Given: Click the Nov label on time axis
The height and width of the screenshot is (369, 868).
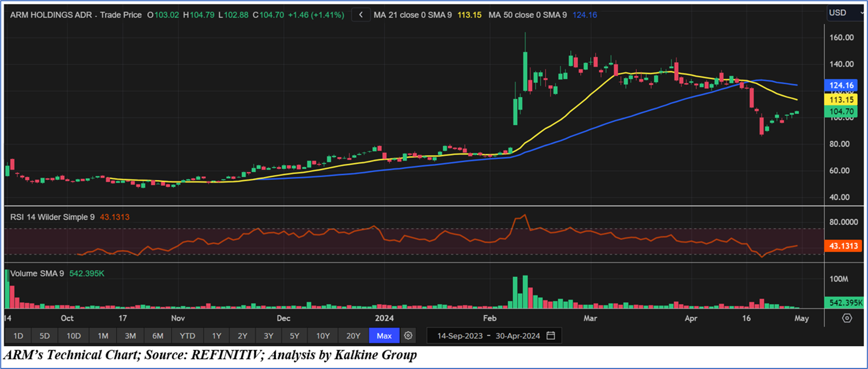Looking at the screenshot, I should (178, 318).
